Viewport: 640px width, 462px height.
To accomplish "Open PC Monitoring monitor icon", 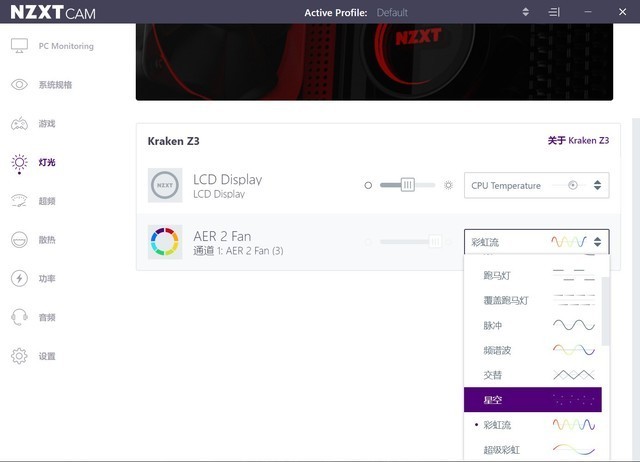I will (x=19, y=46).
